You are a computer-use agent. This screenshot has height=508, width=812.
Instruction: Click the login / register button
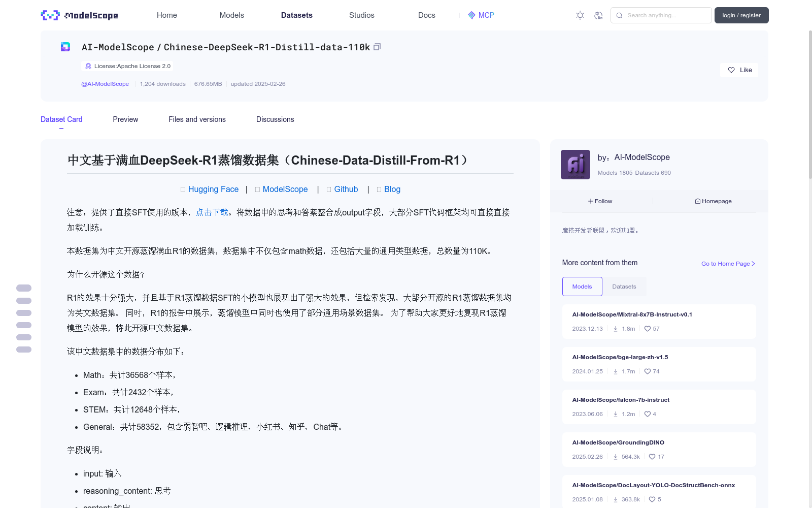click(x=741, y=15)
